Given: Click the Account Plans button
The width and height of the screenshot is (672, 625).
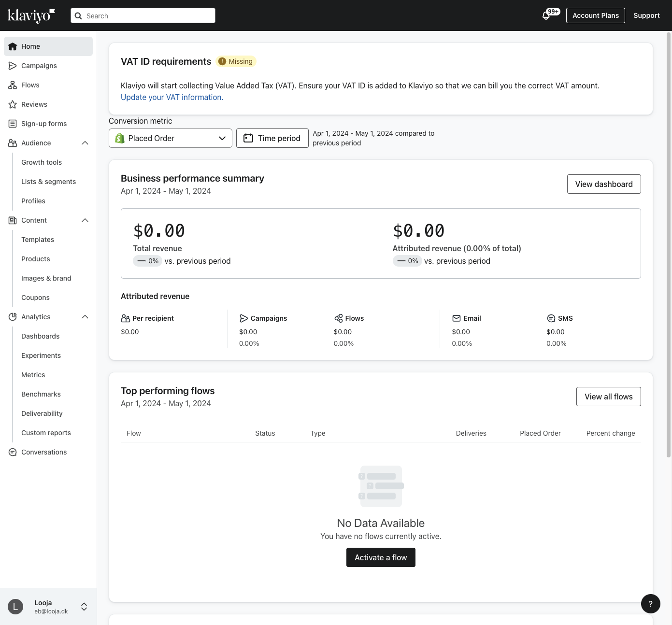Looking at the screenshot, I should click(x=596, y=15).
